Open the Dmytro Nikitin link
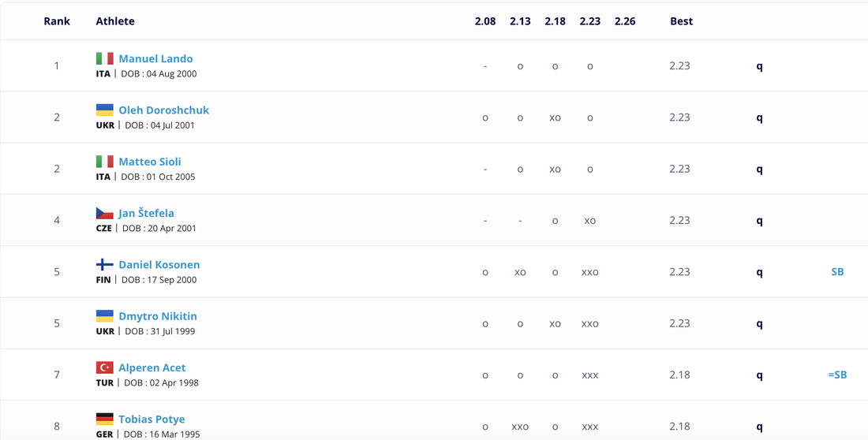This screenshot has width=868, height=440. coord(158,316)
